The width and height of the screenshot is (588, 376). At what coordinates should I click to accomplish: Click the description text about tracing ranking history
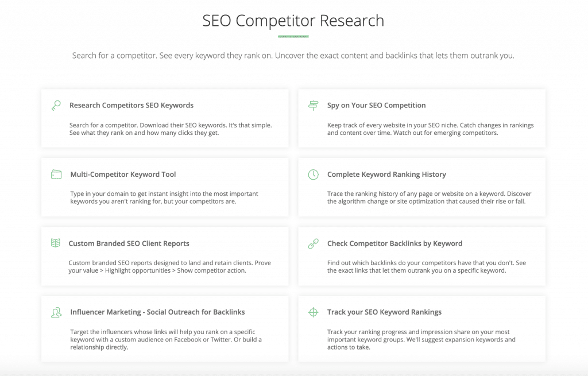(429, 197)
